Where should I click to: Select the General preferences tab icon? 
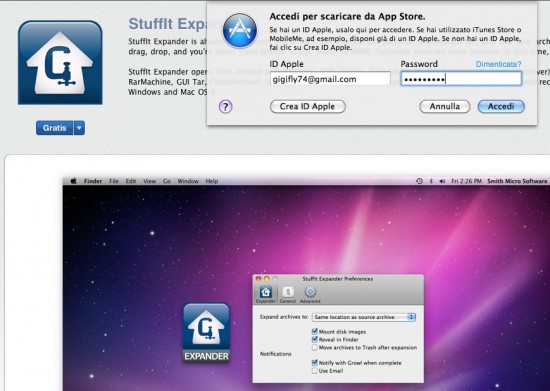(x=288, y=294)
